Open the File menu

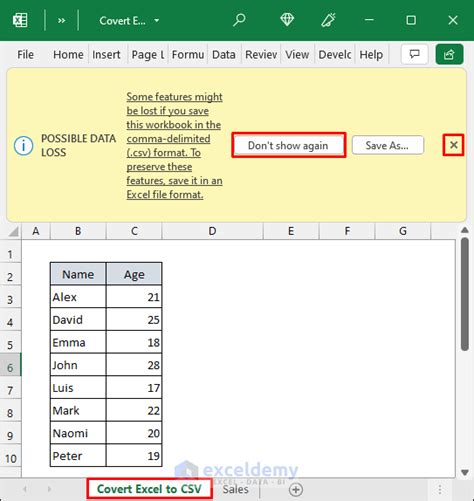pos(25,55)
